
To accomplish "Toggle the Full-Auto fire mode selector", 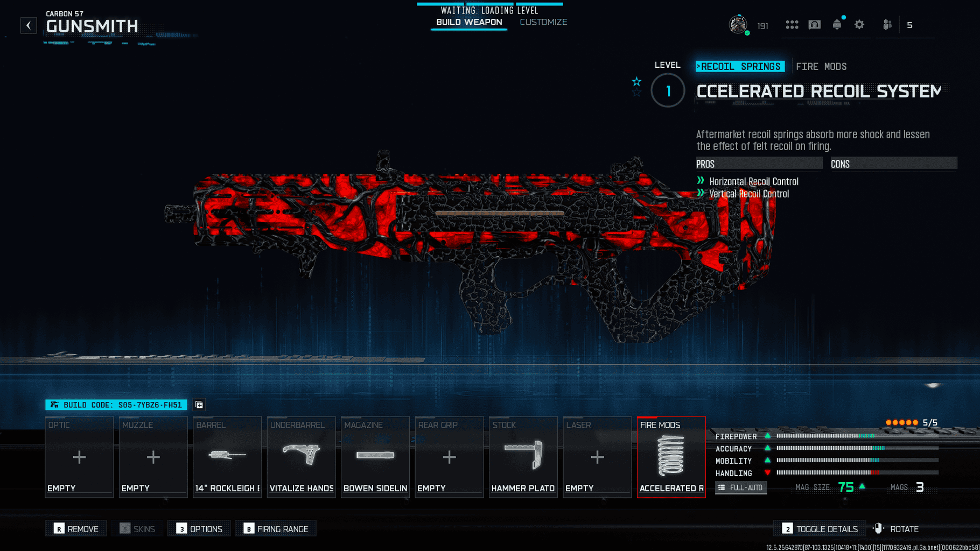I will [x=741, y=488].
